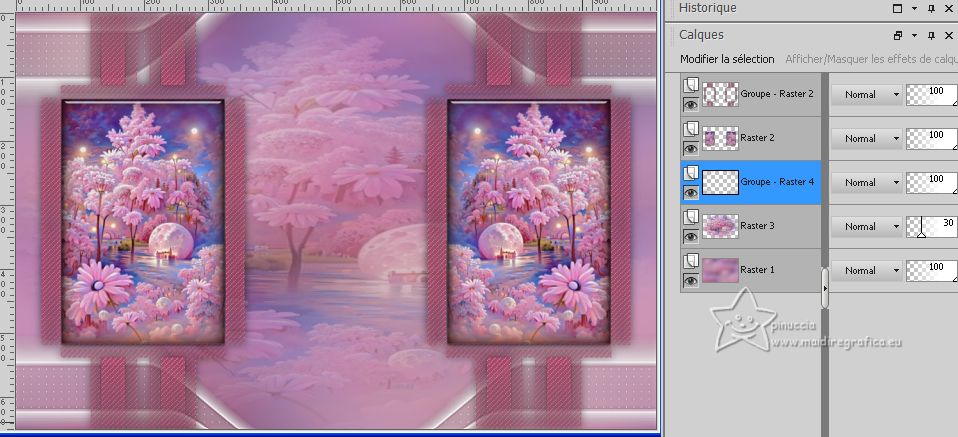Click the Raster 3 opacity slider set to 30
Screen dimensions: 958x437
point(932,227)
